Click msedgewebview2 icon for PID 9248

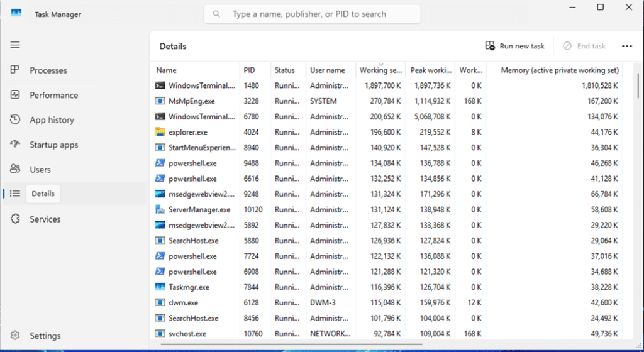(160, 194)
